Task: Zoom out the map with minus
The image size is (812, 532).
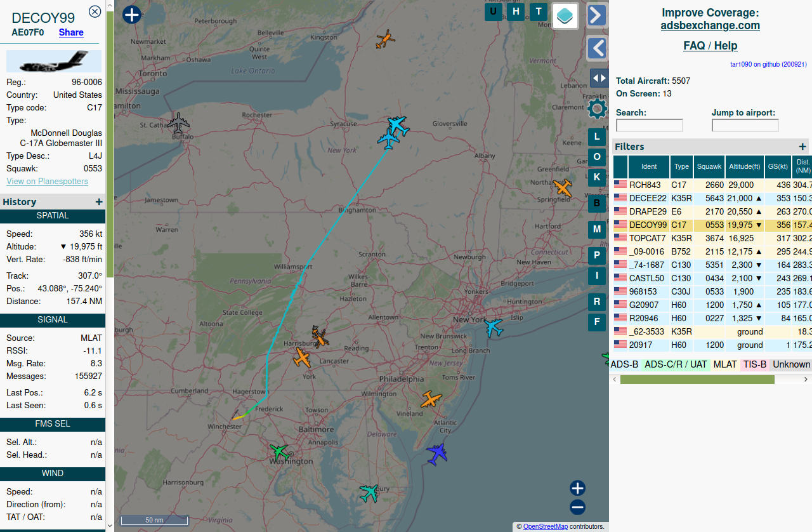Action: point(577,507)
